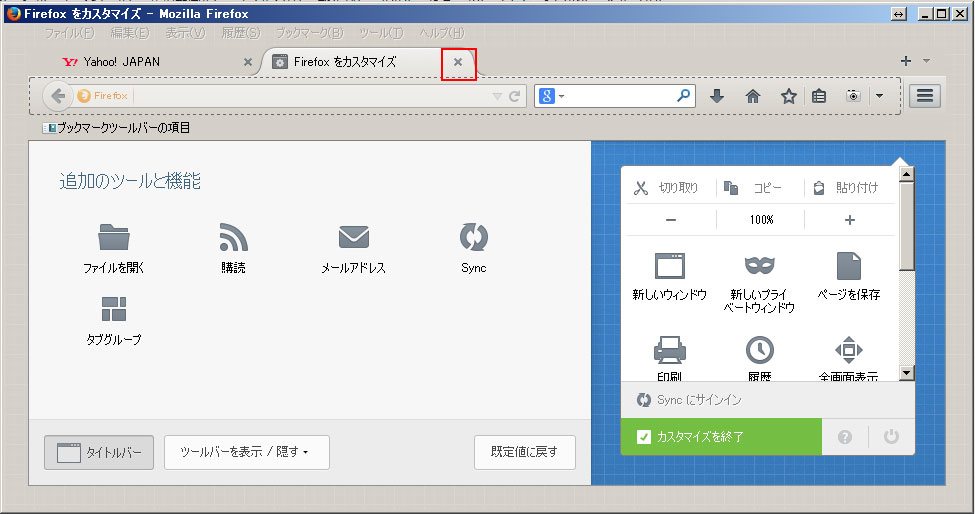975x514 pixels.
Task: Click the zoom in plus button
Action: [x=849, y=220]
